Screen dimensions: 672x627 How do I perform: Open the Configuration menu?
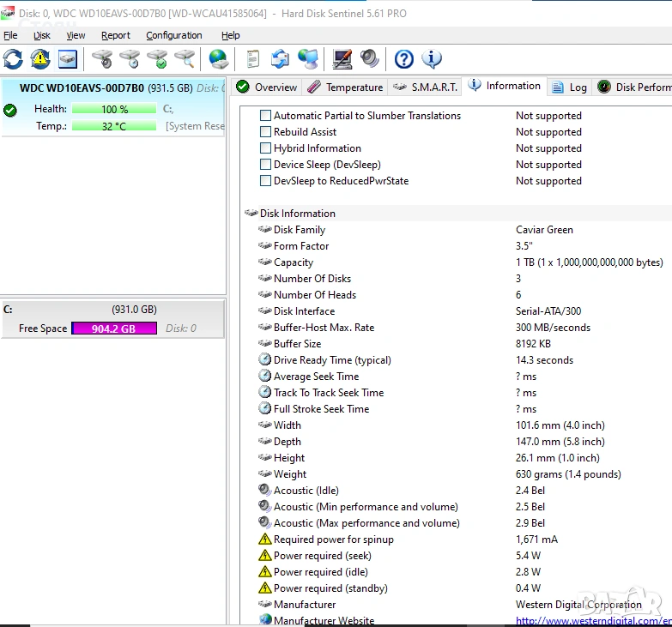point(173,35)
